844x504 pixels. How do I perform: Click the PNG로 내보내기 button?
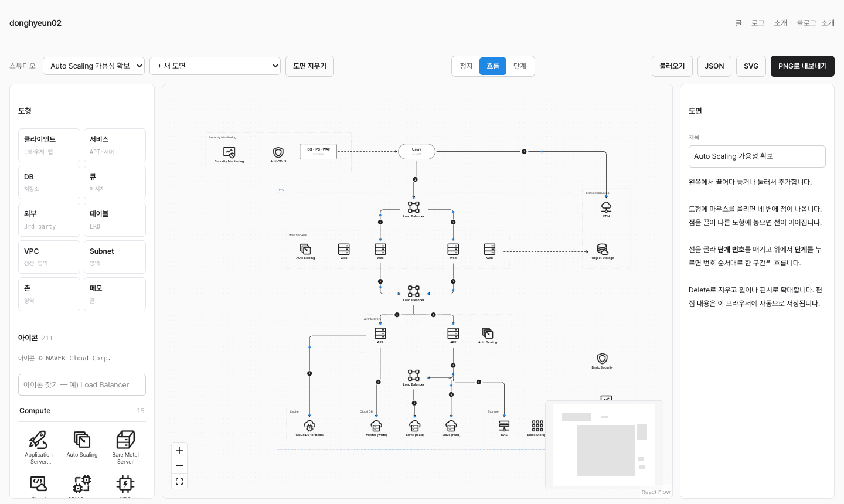point(802,66)
